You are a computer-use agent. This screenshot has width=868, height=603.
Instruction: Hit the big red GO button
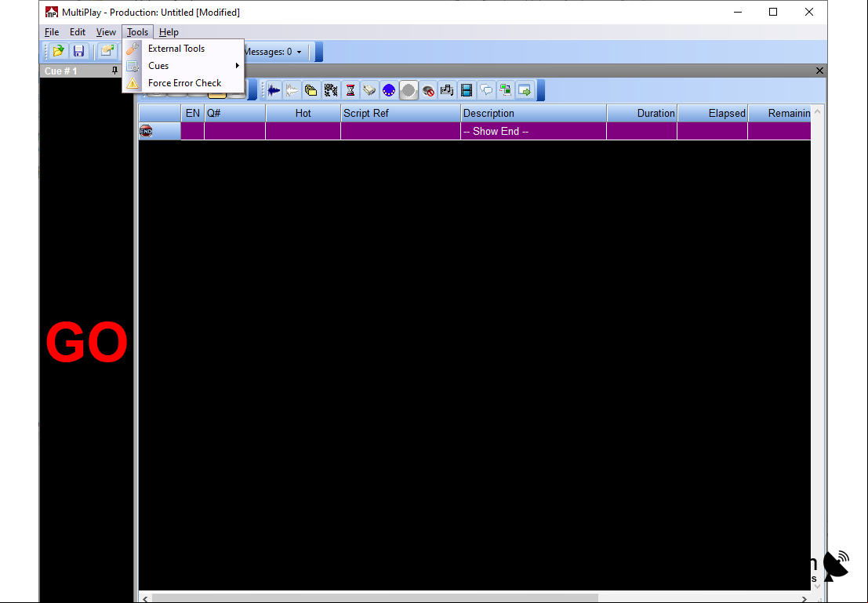coord(86,343)
